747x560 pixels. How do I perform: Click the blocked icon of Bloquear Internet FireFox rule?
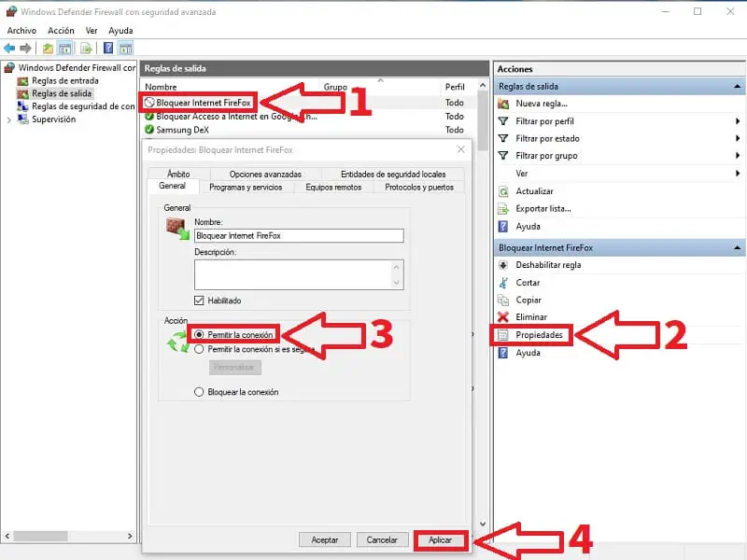[x=149, y=103]
